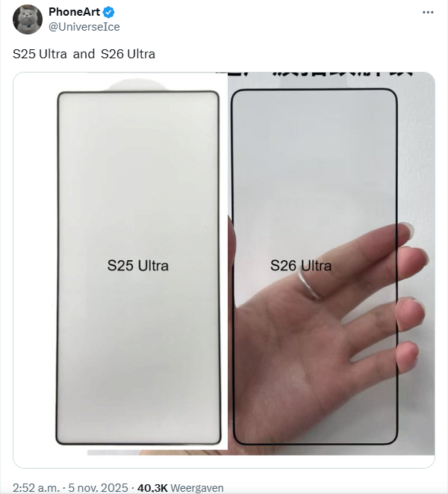Click the cropped Chinese text atop the photo
Screen dimensions: 448x494
(315, 75)
